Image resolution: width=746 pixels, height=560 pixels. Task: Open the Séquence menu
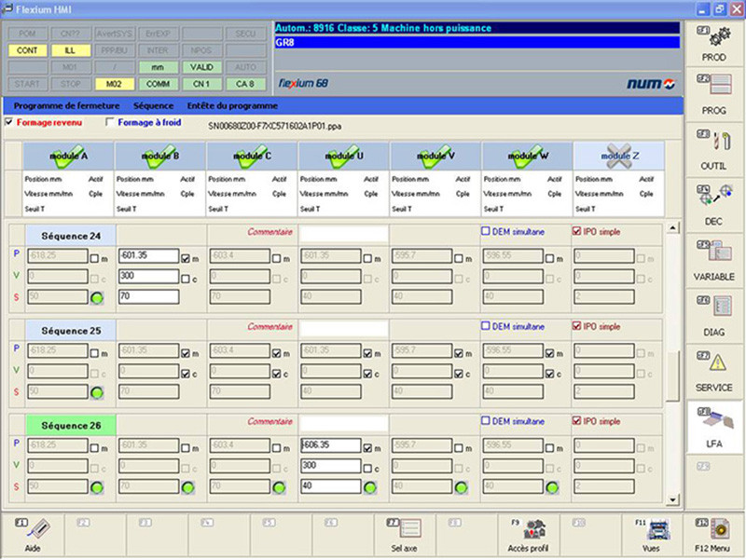(153, 105)
